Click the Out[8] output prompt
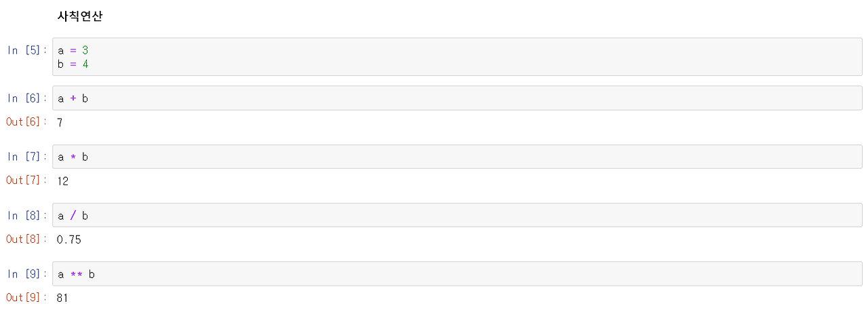This screenshot has width=868, height=310. click(x=26, y=239)
